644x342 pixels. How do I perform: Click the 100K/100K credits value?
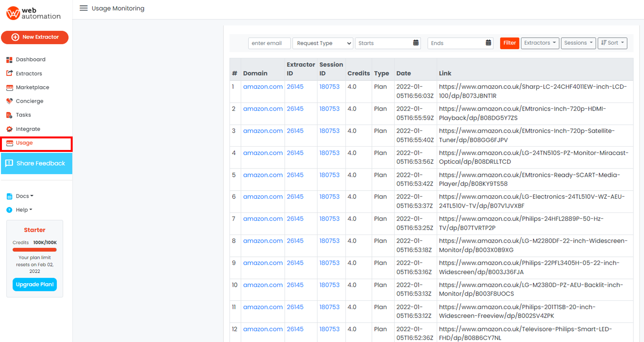[45, 242]
